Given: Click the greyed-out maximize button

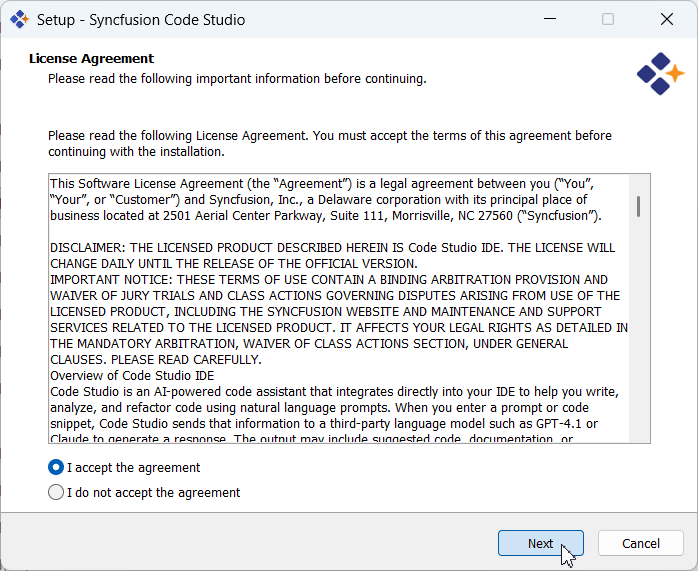Looking at the screenshot, I should tap(608, 20).
